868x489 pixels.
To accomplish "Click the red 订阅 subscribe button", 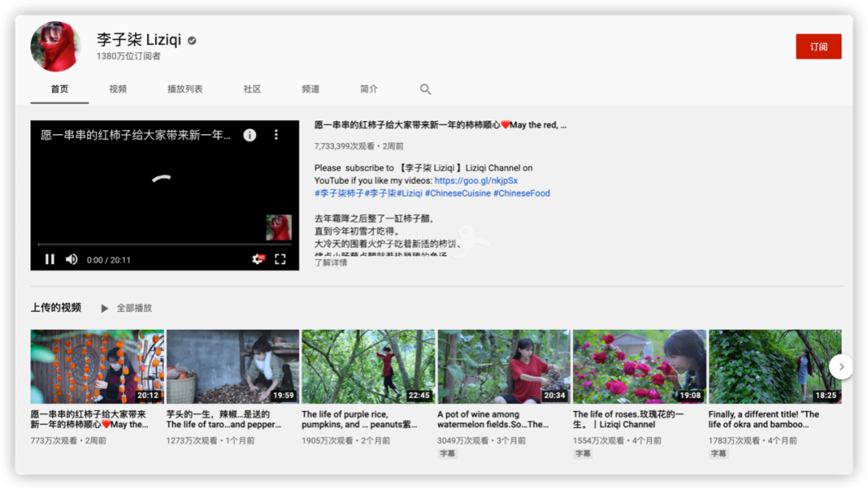I will [x=818, y=47].
